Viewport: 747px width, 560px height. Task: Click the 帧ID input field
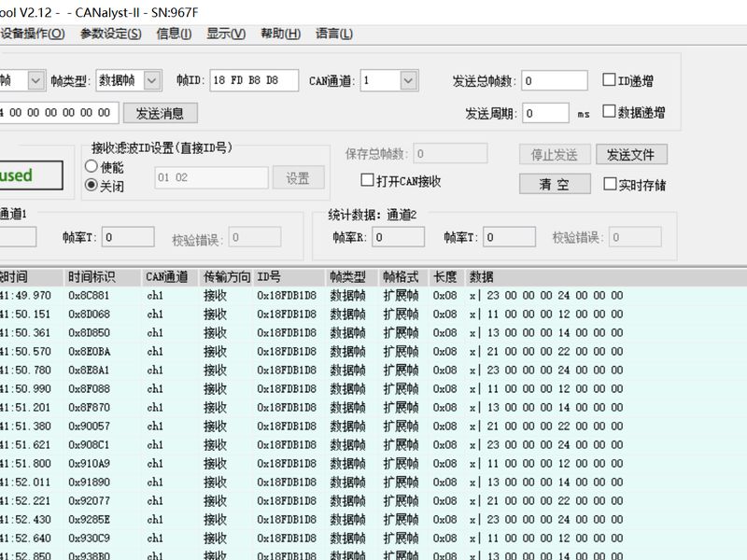pos(254,80)
